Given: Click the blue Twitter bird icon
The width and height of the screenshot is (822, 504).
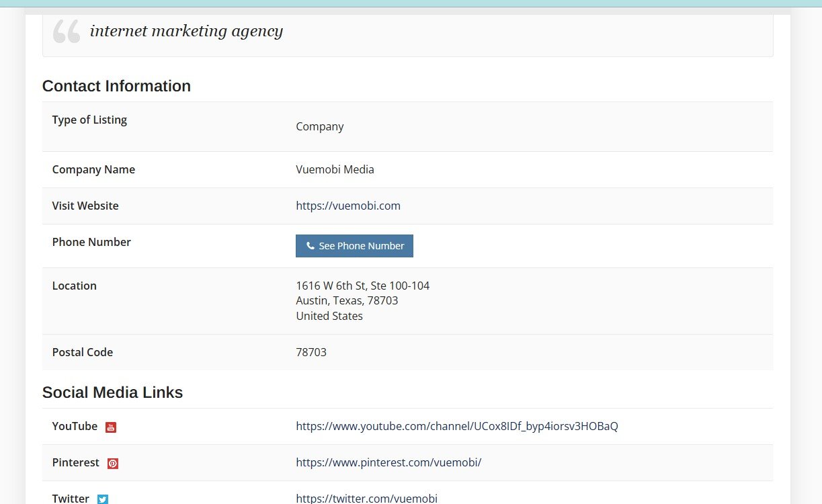Looking at the screenshot, I should pos(103,499).
